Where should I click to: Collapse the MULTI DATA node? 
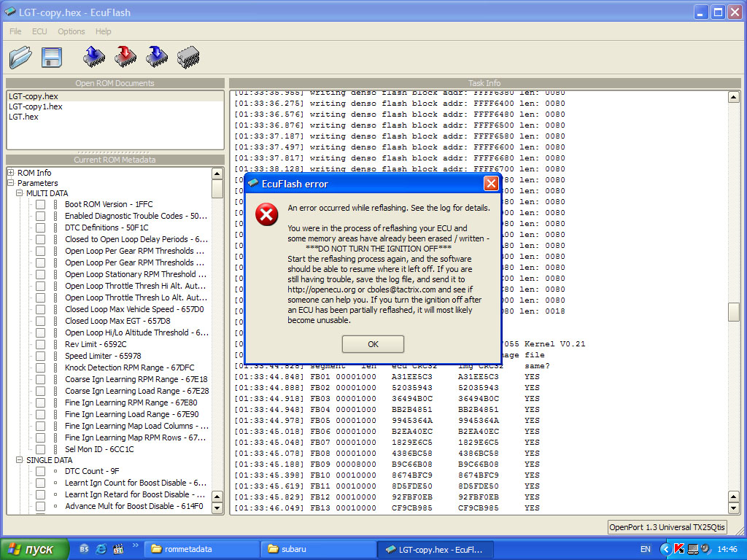point(20,192)
